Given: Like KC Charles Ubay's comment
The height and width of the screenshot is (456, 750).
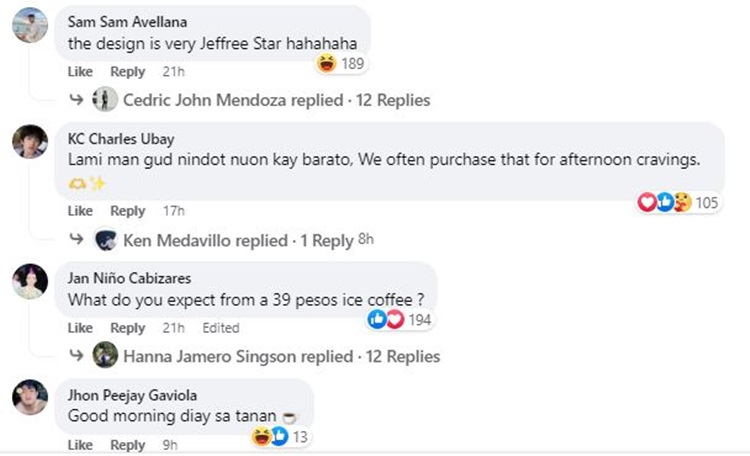Looking at the screenshot, I should click(80, 211).
